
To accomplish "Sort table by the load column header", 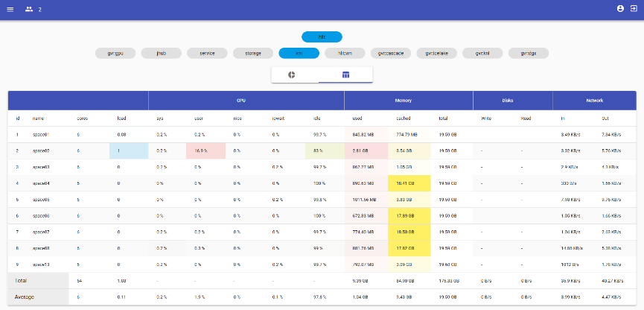I will [121, 118].
